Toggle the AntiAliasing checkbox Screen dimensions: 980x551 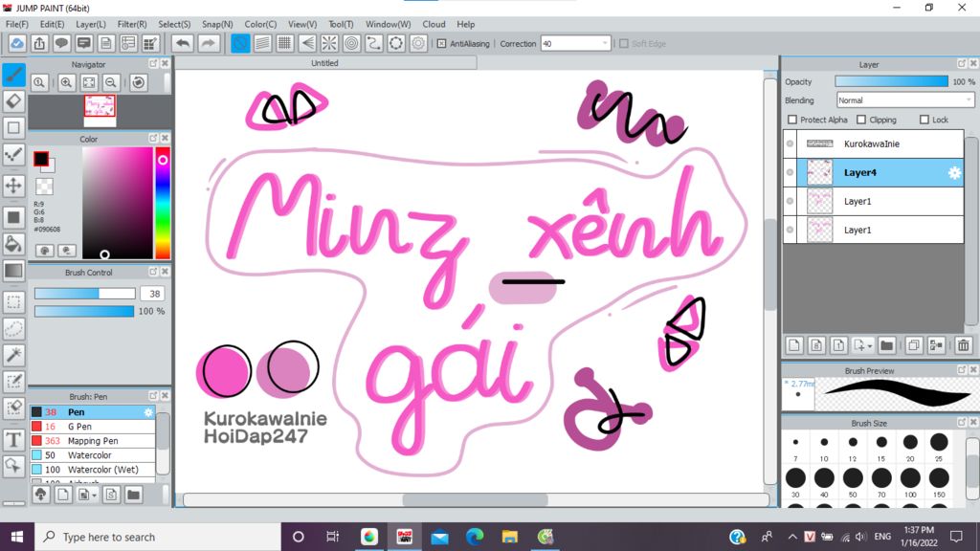point(442,44)
